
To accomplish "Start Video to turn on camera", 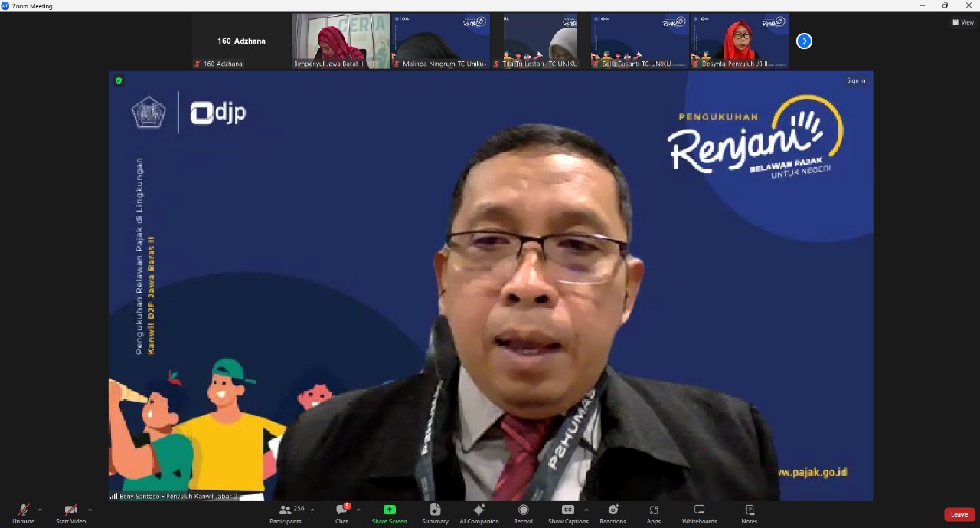I will (70, 513).
